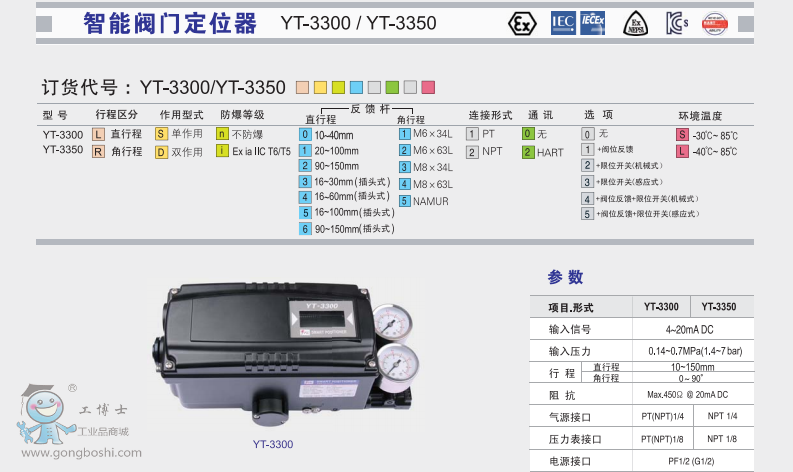The height and width of the screenshot is (472, 793).
Task: Click the 通讯 column header
Action: click(541, 115)
